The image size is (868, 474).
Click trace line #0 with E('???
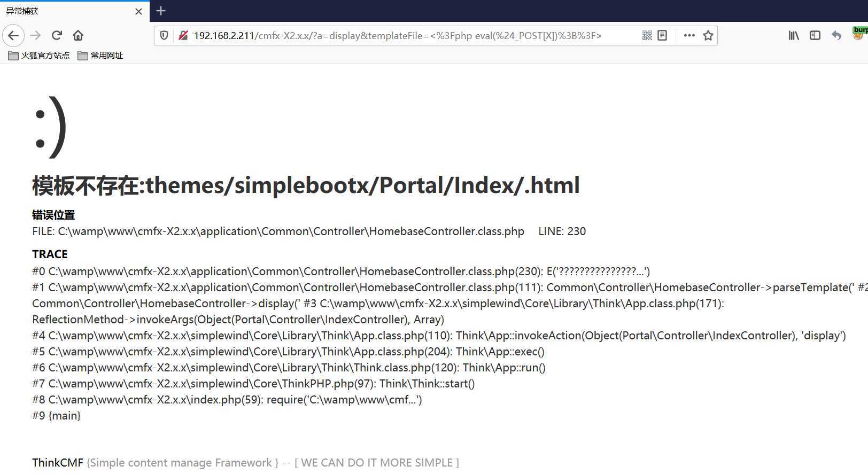[x=341, y=271]
